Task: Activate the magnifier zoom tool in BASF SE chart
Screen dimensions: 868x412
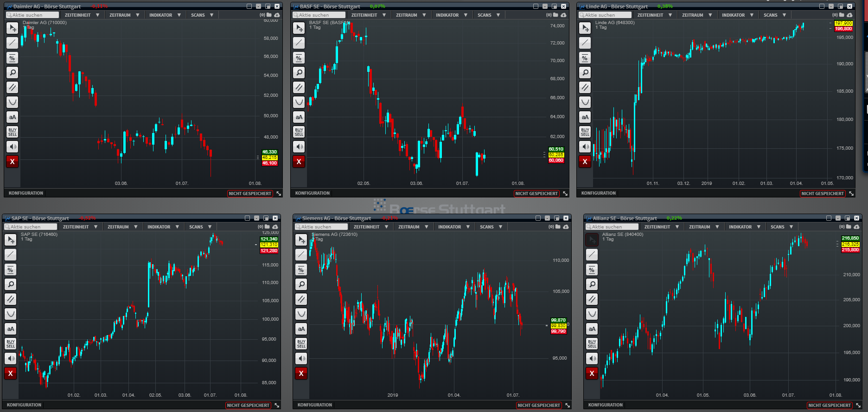Action: [299, 72]
